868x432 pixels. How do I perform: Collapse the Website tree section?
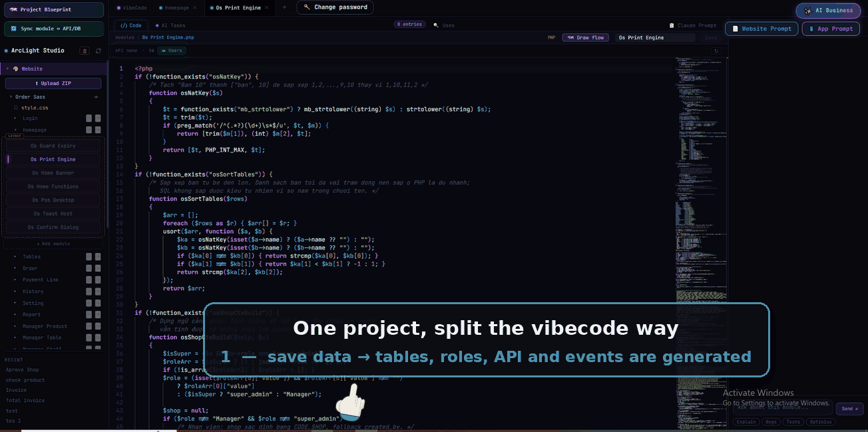7,69
